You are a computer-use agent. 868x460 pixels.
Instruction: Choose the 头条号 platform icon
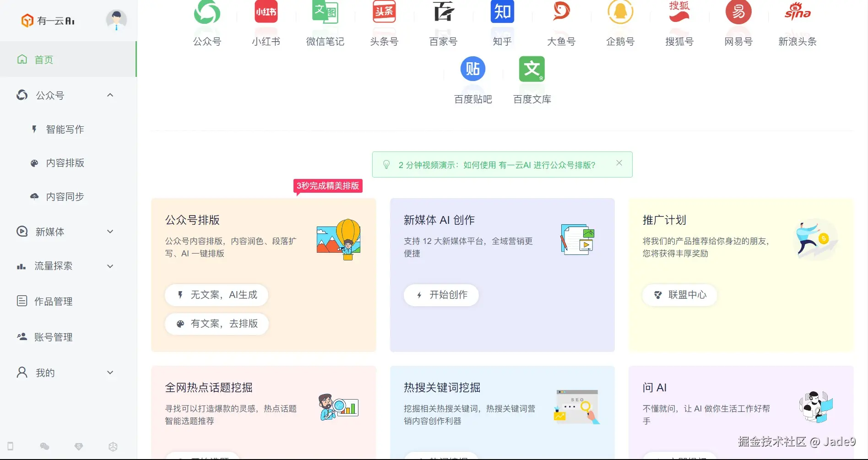pyautogui.click(x=384, y=11)
